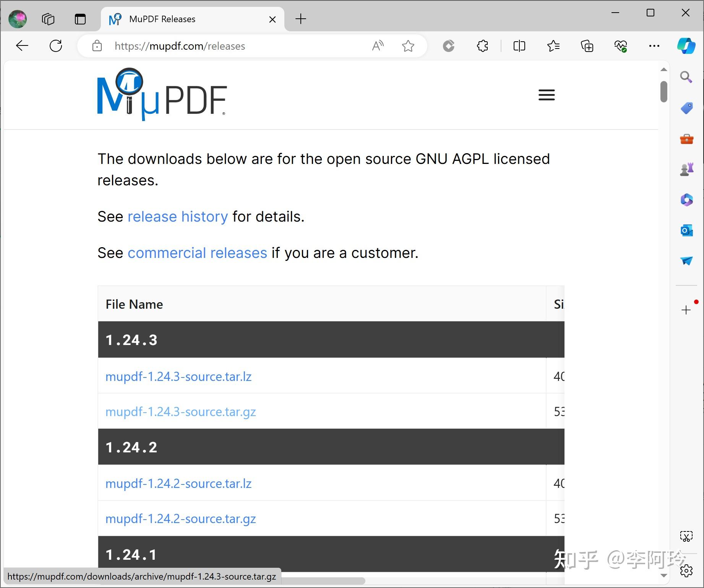This screenshot has width=704, height=588.
Task: Open the MuPDF hamburger navigation menu
Action: (546, 95)
